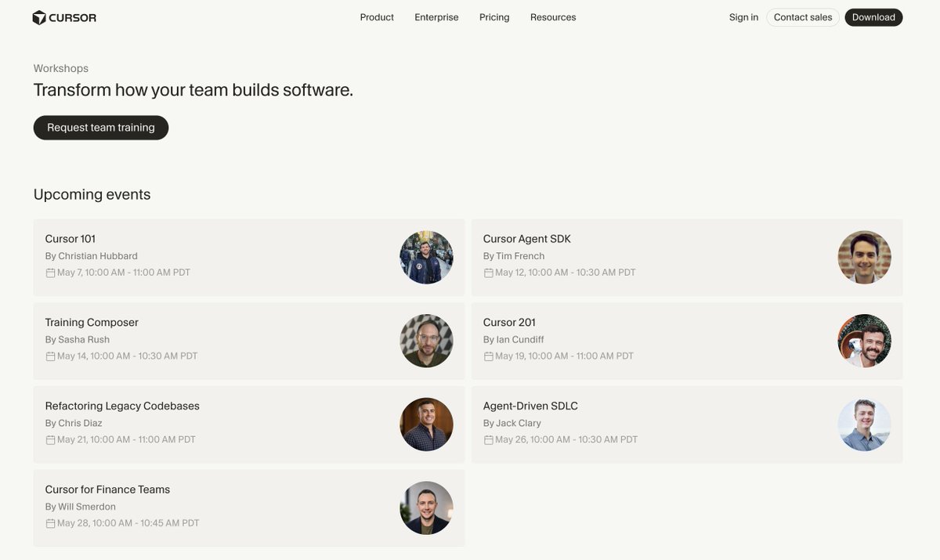Open the Training Composer event title

[92, 323]
